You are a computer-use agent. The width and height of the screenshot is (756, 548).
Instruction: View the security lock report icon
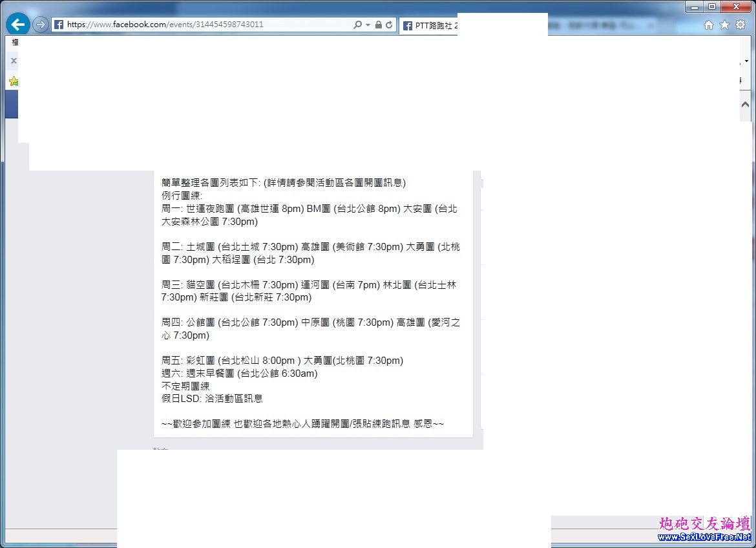point(379,25)
